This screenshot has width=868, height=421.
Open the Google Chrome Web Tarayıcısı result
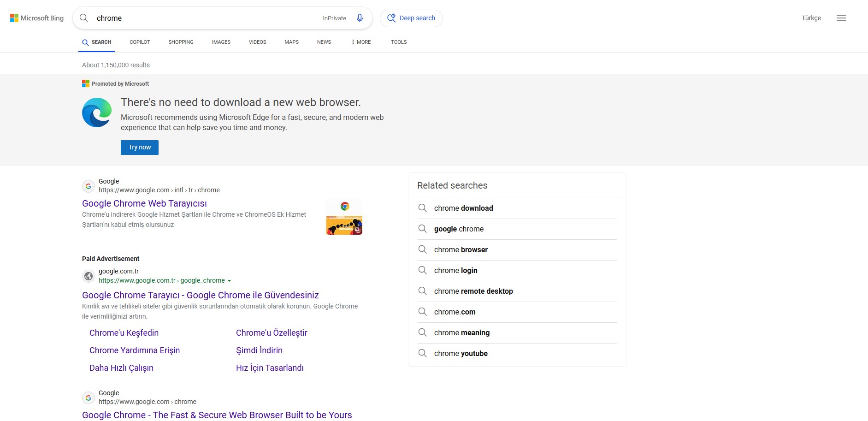144,203
